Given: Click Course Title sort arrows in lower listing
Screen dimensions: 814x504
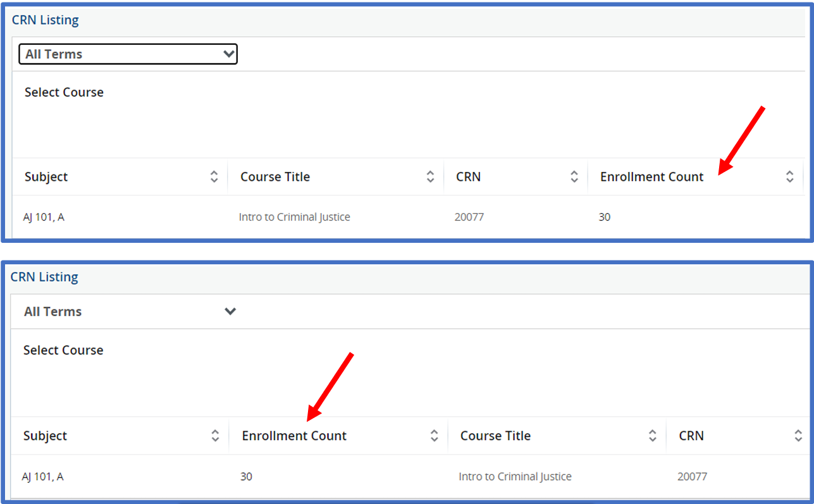Looking at the screenshot, I should coord(652,436).
